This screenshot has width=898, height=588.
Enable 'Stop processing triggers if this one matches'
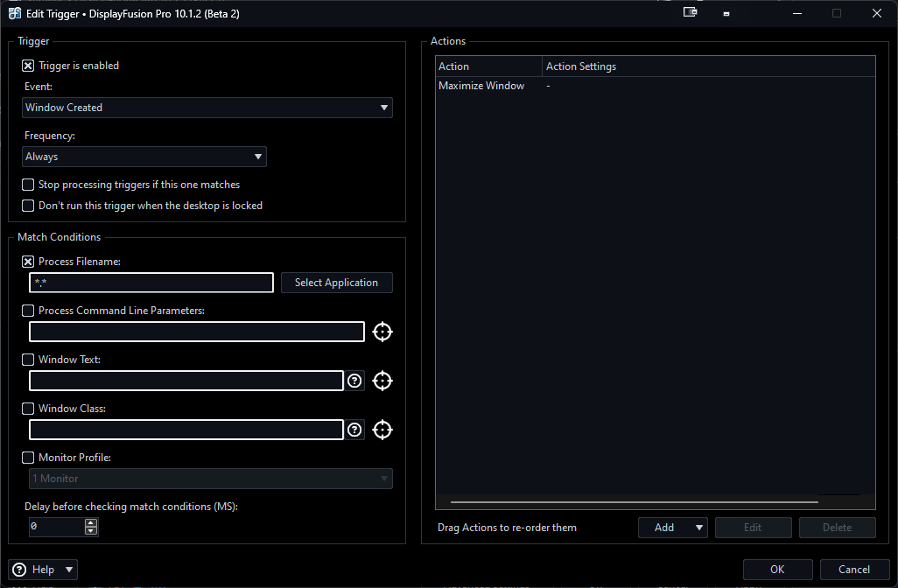point(28,185)
